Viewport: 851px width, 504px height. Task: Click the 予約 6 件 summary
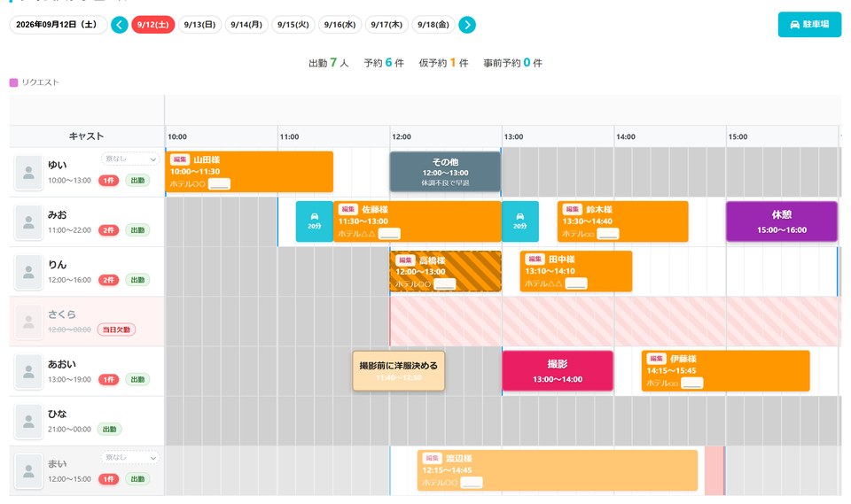coord(384,63)
